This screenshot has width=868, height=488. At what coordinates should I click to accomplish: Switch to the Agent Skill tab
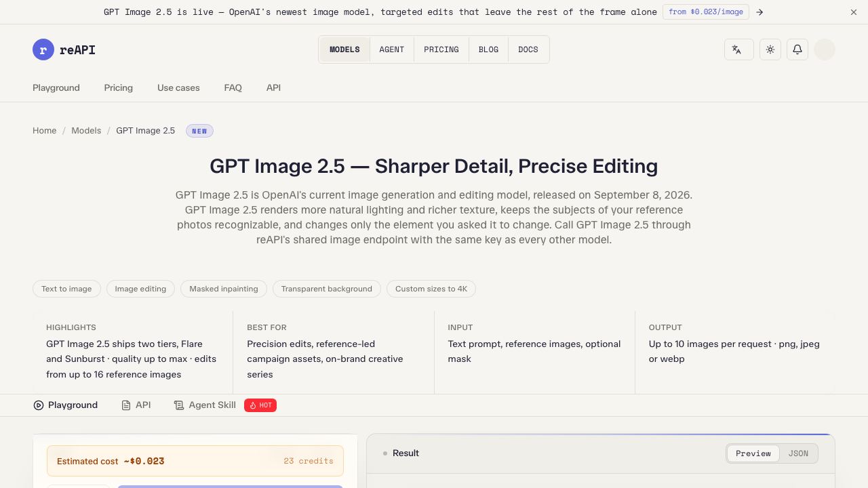pyautogui.click(x=205, y=405)
